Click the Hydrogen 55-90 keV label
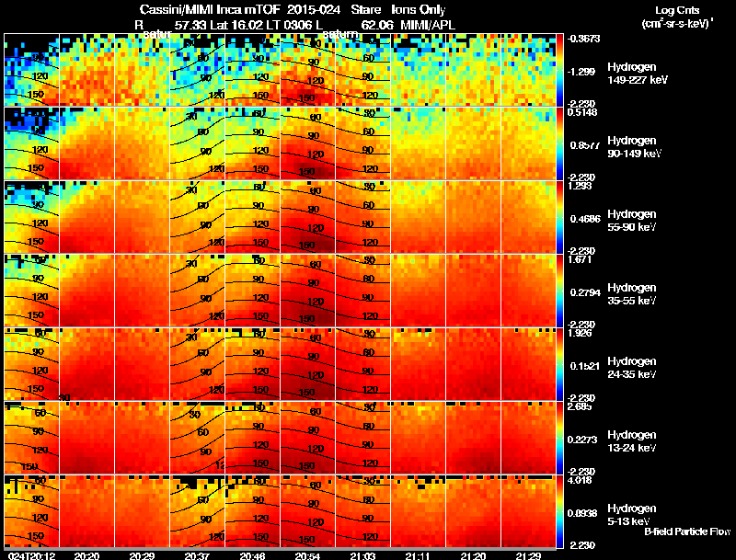Image resolution: width=736 pixels, height=560 pixels. click(632, 221)
